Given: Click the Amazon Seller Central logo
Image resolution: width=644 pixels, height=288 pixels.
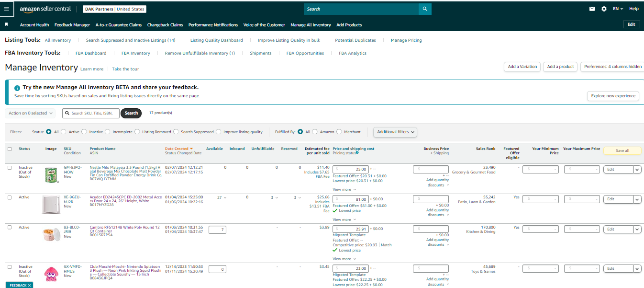Looking at the screenshot, I should point(45,9).
